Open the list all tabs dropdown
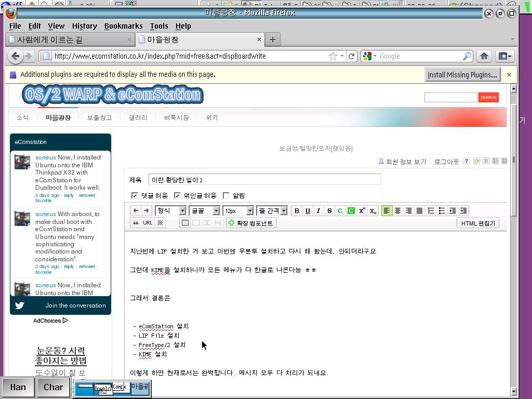This screenshot has height=399, width=532. pyautogui.click(x=512, y=39)
